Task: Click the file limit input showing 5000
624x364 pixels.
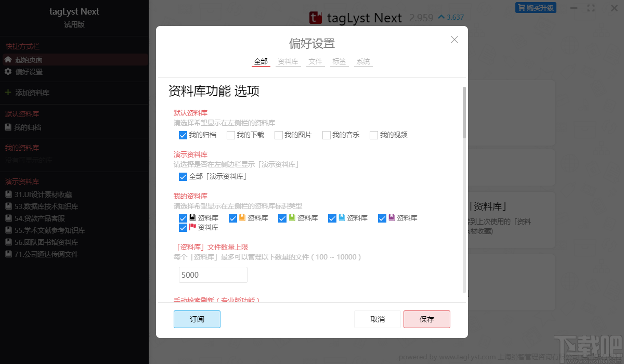Action: point(213,275)
